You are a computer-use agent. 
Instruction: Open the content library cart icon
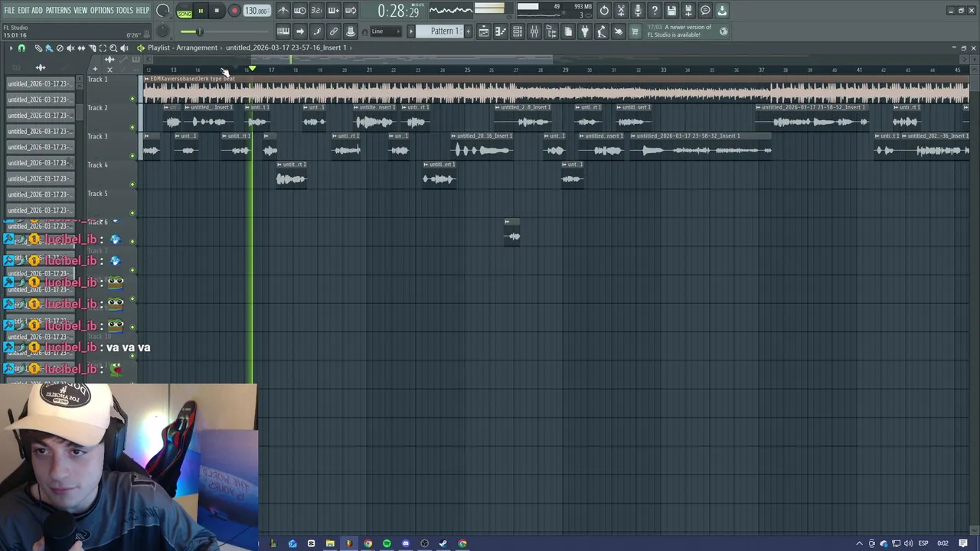[x=635, y=31]
